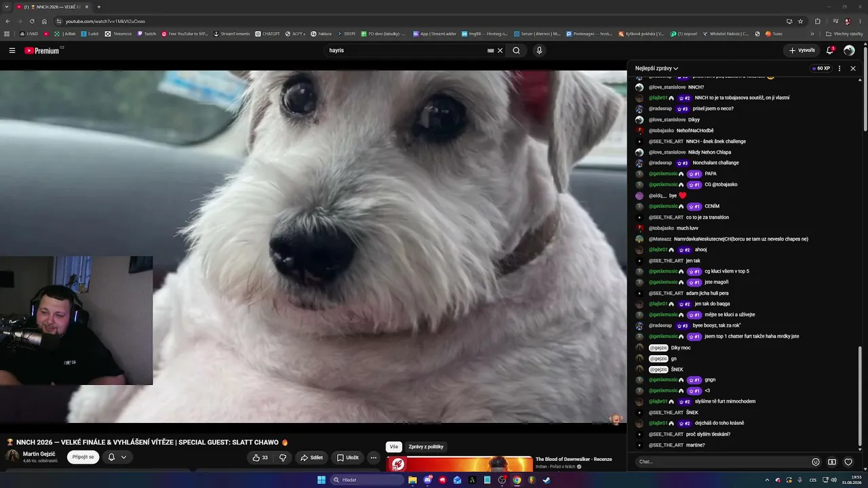Show the Všechny záložky bookmarks folder
868x488 pixels.
point(844,33)
